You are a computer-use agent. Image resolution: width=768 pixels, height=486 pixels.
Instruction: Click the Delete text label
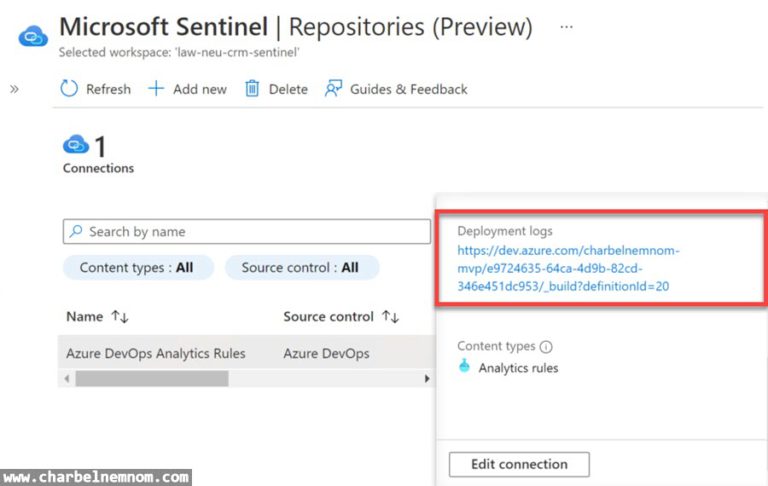point(288,89)
